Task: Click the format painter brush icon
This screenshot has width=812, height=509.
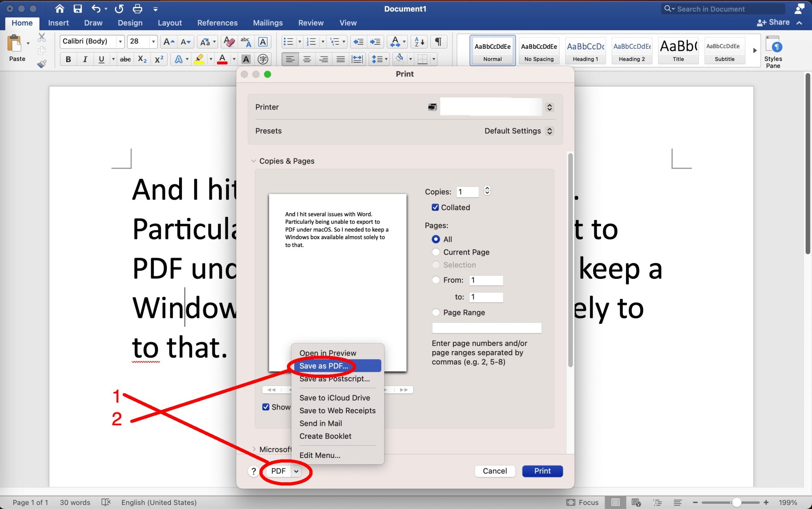Action: pos(41,64)
